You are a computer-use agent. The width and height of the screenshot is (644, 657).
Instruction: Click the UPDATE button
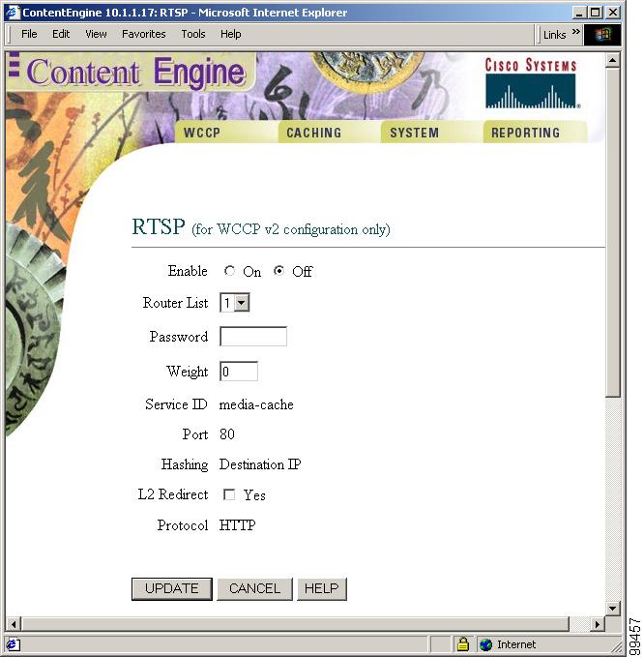pos(172,588)
